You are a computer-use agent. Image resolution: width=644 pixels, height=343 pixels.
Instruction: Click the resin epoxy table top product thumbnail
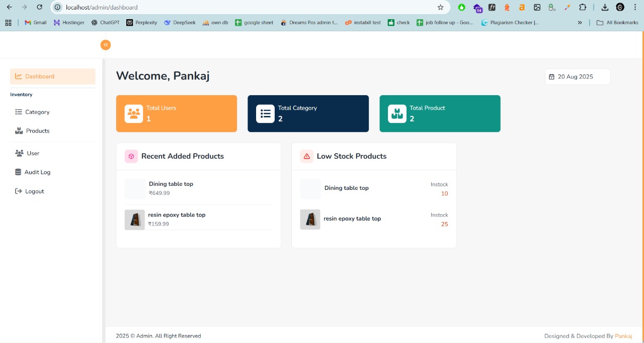[x=134, y=219]
